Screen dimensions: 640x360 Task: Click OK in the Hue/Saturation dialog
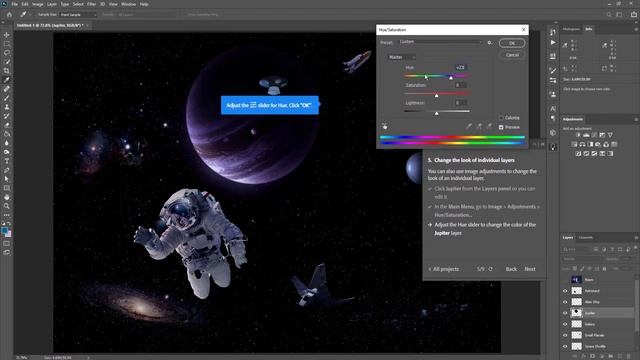tap(512, 43)
